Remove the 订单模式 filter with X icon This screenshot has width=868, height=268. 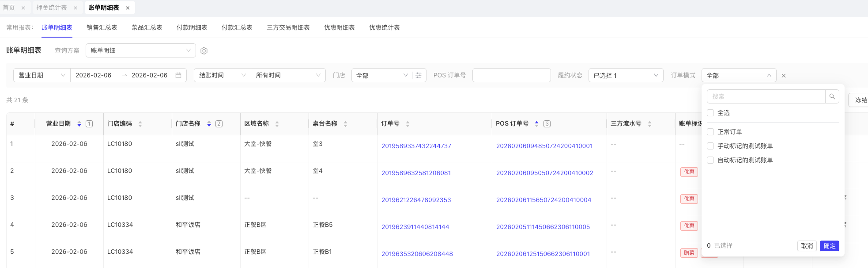(x=784, y=76)
